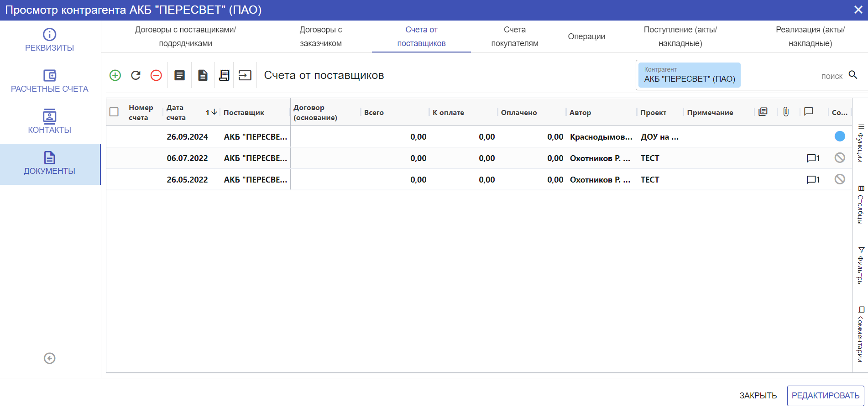Click the Примечание column header
The height and width of the screenshot is (413, 868).
(x=710, y=112)
